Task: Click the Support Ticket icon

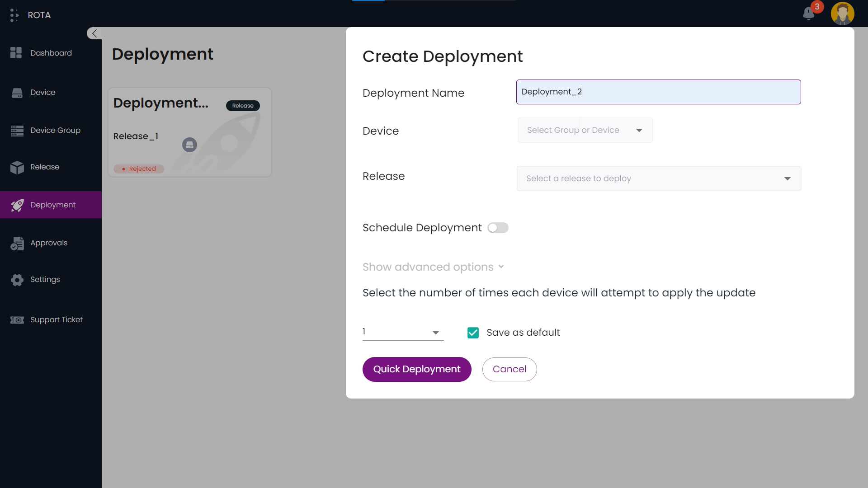Action: coord(17,319)
